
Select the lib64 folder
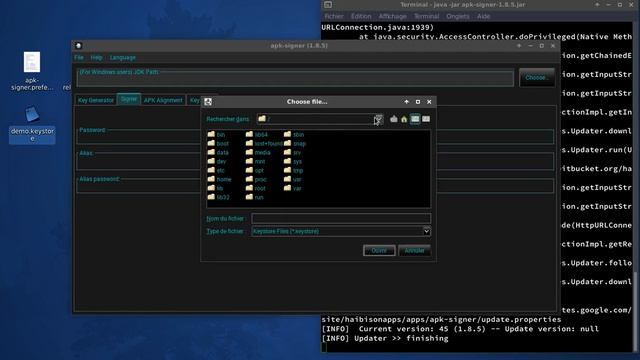point(257,134)
